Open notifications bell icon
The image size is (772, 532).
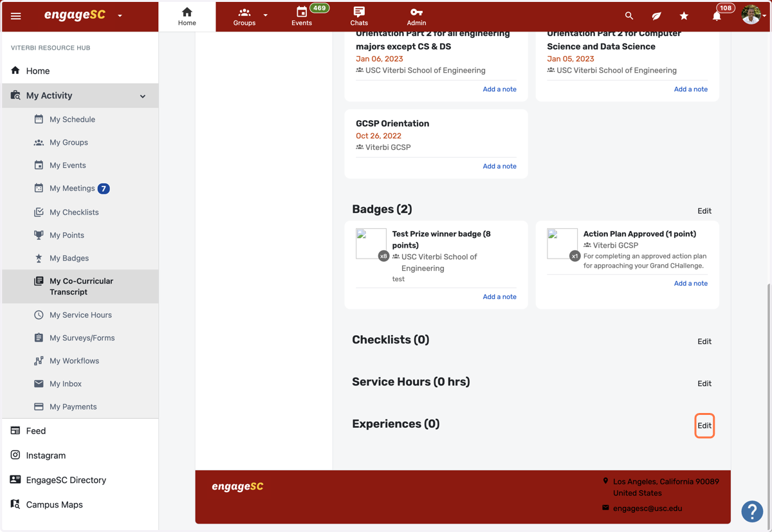coord(717,16)
